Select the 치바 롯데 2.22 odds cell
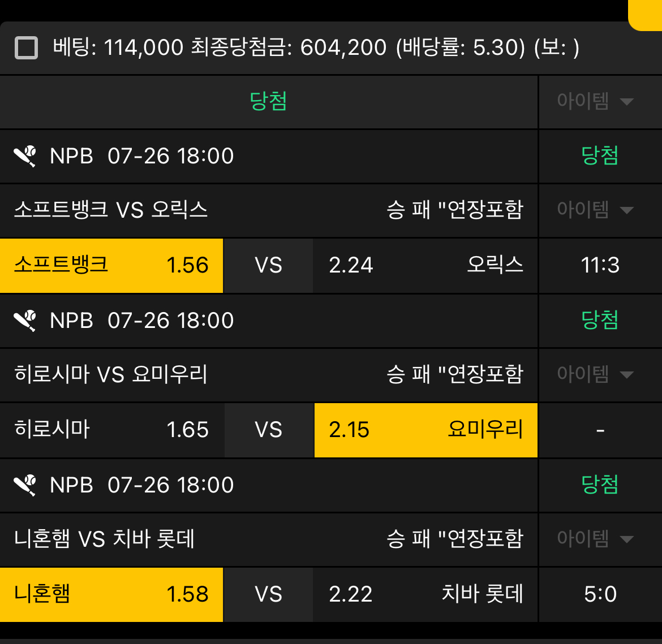This screenshot has width=662, height=644. click(x=425, y=595)
